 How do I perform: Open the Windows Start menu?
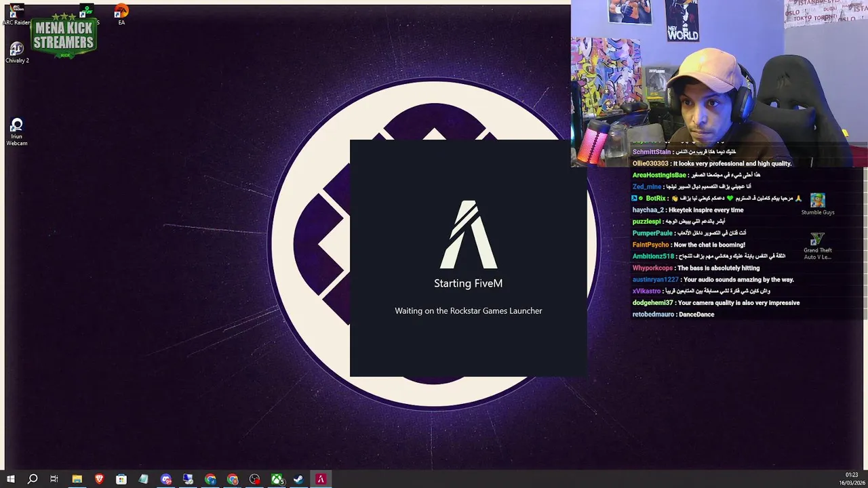point(10,479)
